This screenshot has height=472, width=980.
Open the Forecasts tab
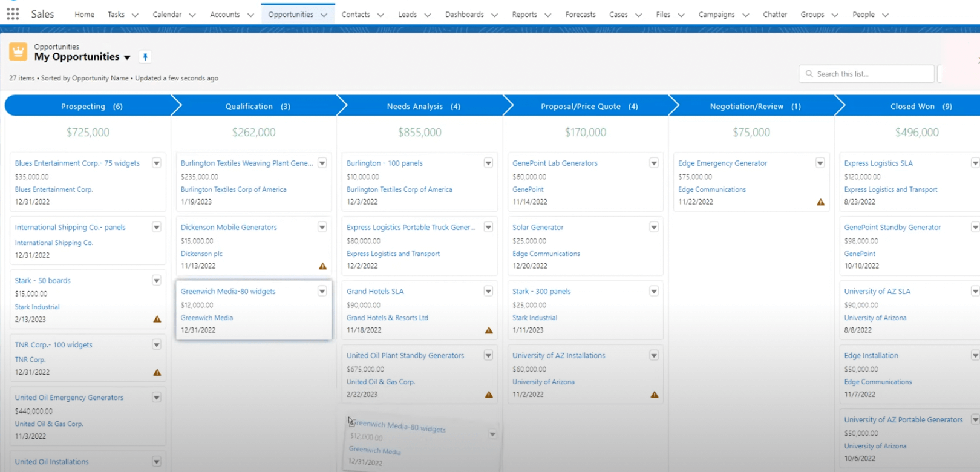[580, 15]
